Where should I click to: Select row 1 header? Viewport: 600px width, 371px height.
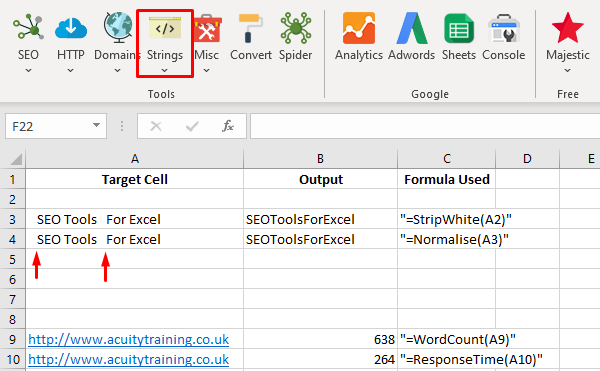(x=13, y=179)
